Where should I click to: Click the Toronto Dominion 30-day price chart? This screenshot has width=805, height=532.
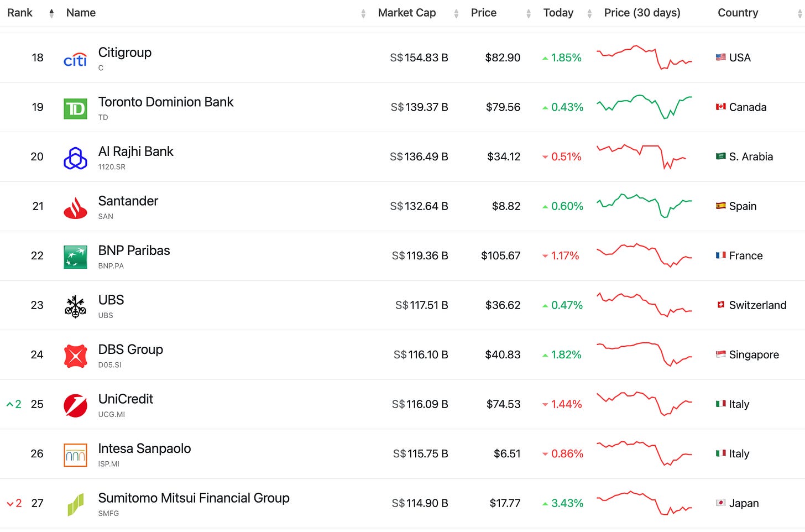click(645, 107)
